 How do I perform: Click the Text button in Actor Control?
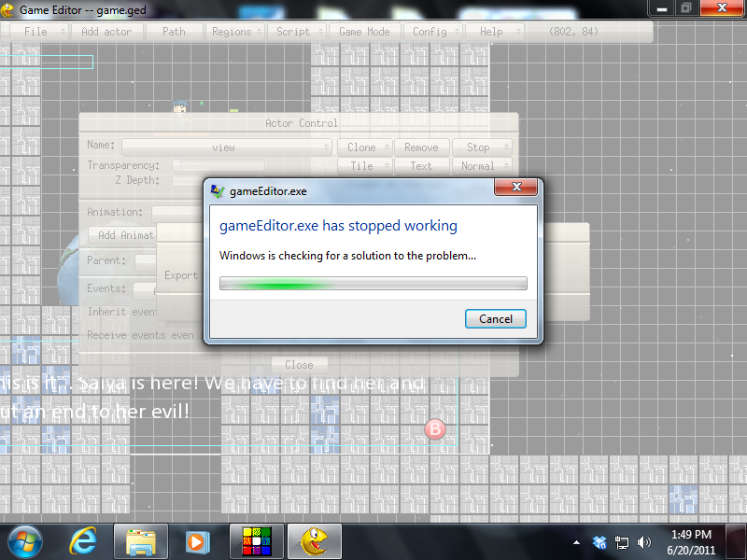coord(422,166)
